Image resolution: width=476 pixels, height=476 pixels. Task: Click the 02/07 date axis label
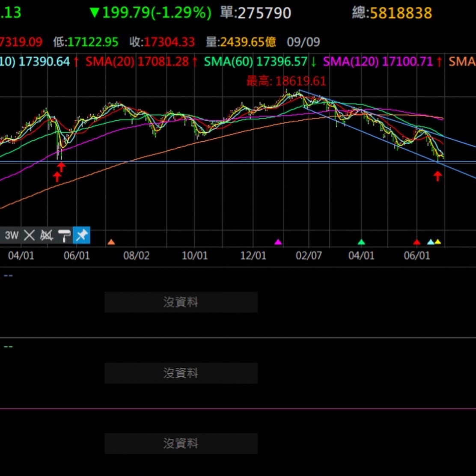309,256
